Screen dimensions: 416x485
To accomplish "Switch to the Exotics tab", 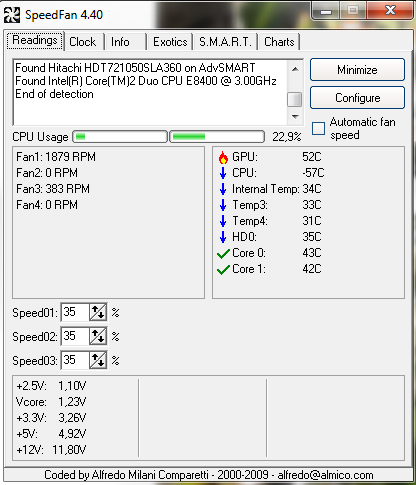I will pyautogui.click(x=170, y=42).
